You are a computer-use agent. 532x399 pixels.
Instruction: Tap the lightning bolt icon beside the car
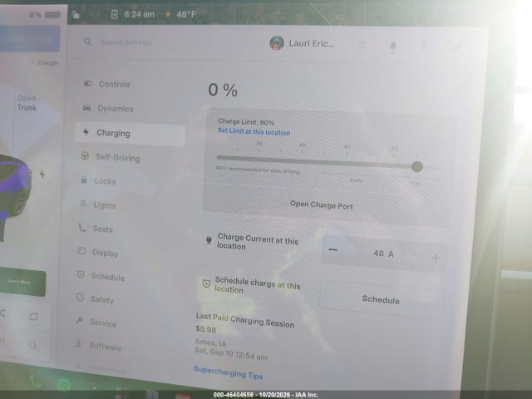point(42,174)
